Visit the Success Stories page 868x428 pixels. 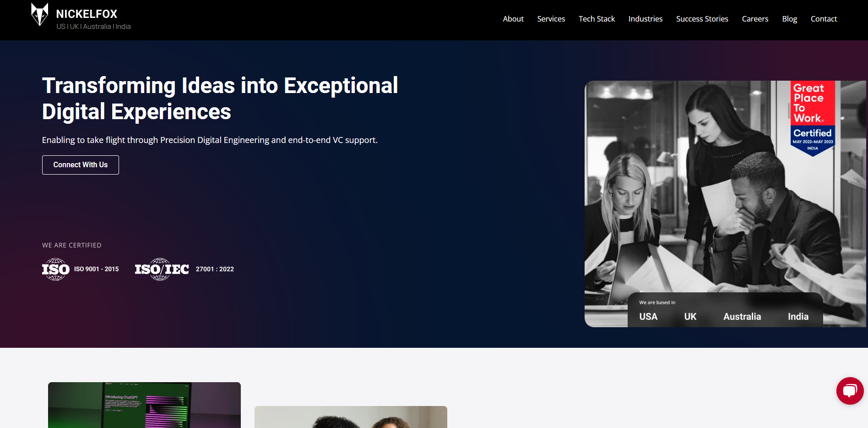point(702,19)
